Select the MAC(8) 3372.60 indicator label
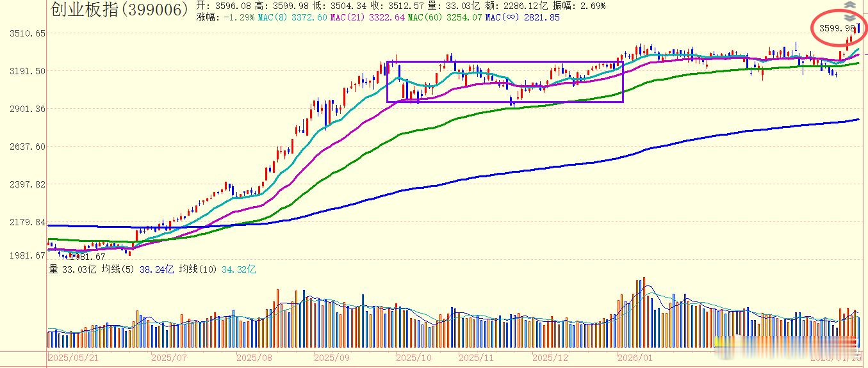Screen dimensions: 868x368 coord(292,17)
